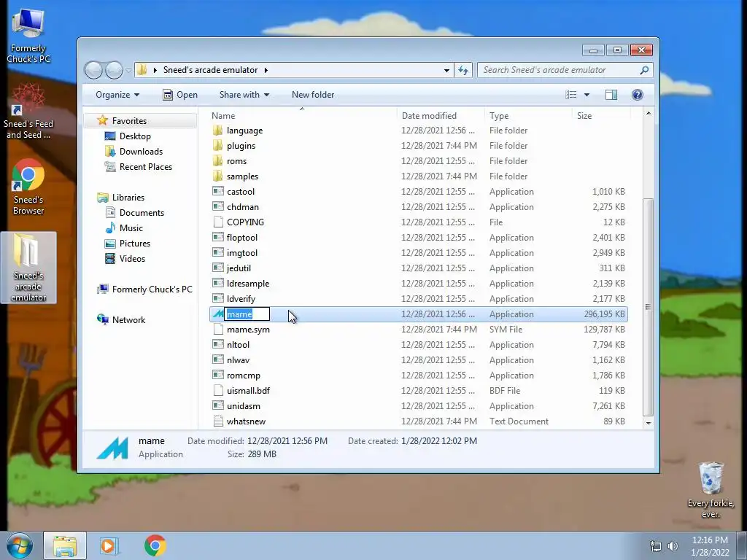Expand the Share with dropdown

(244, 95)
